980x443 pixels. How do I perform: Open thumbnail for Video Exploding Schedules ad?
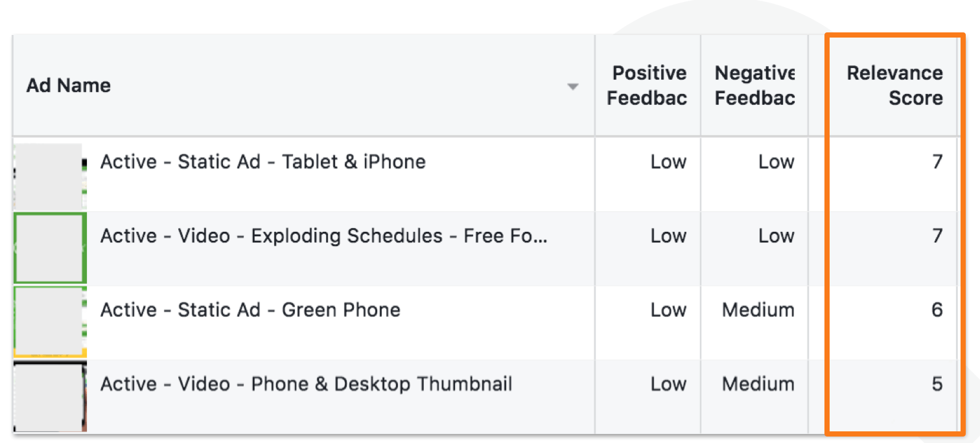click(50, 248)
